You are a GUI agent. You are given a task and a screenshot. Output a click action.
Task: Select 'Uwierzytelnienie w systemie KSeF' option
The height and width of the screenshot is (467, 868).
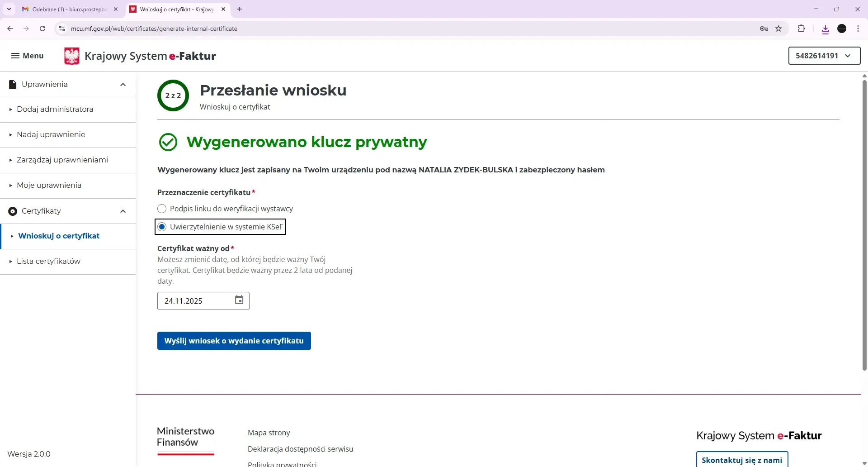[161, 227]
